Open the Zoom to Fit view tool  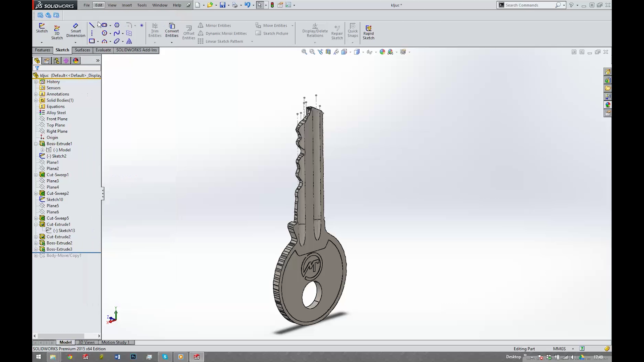coord(304,52)
